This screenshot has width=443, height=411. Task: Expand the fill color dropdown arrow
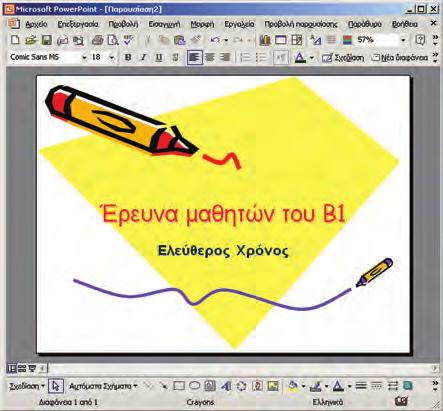pyautogui.click(x=303, y=387)
